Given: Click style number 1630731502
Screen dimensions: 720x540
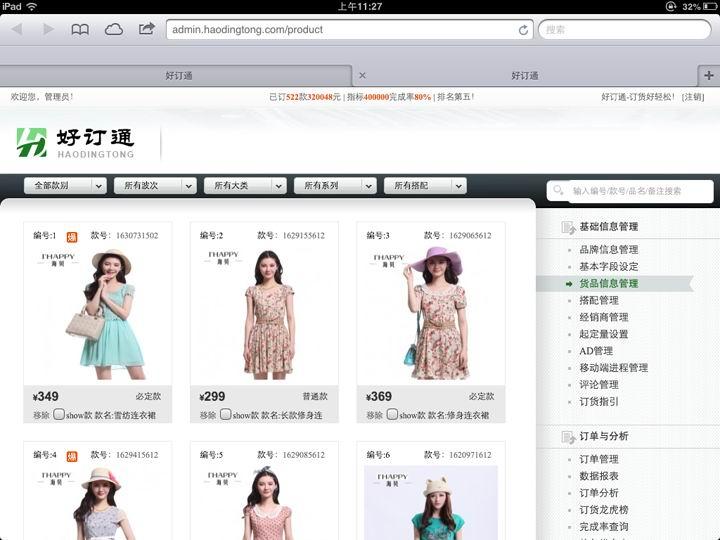Looking at the screenshot, I should [x=137, y=236].
